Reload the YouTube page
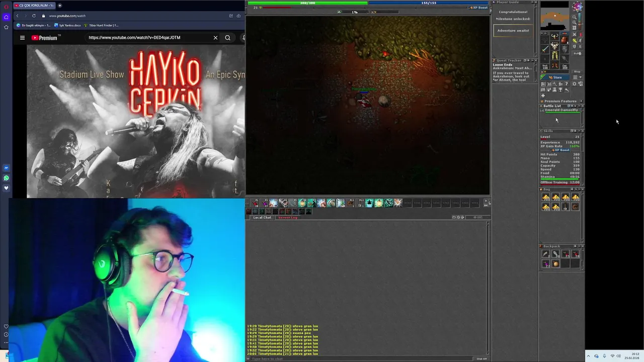 (34, 16)
